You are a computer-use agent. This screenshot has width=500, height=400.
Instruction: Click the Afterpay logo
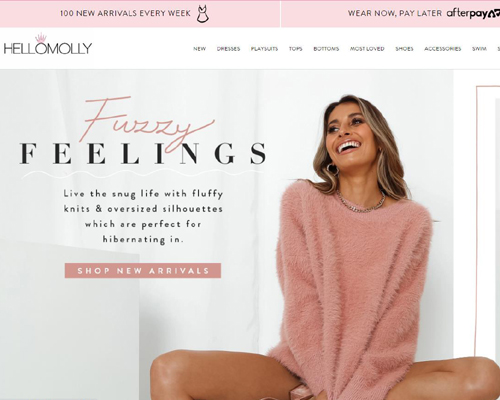tap(473, 13)
